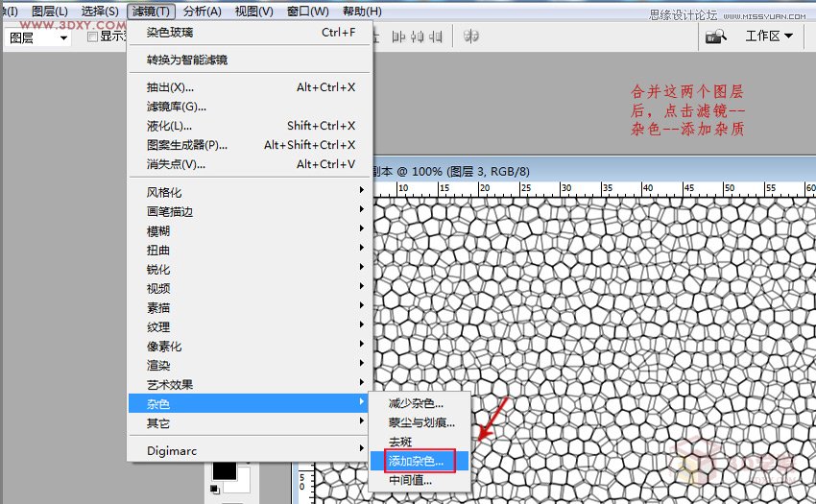The image size is (816, 504).
Task: Click the black foreground color swatch
Action: point(225,470)
